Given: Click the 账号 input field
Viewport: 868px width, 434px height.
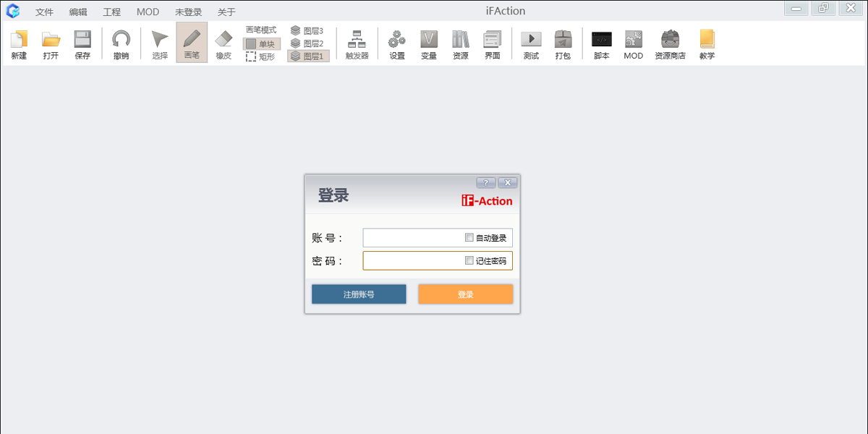Looking at the screenshot, I should coord(438,238).
